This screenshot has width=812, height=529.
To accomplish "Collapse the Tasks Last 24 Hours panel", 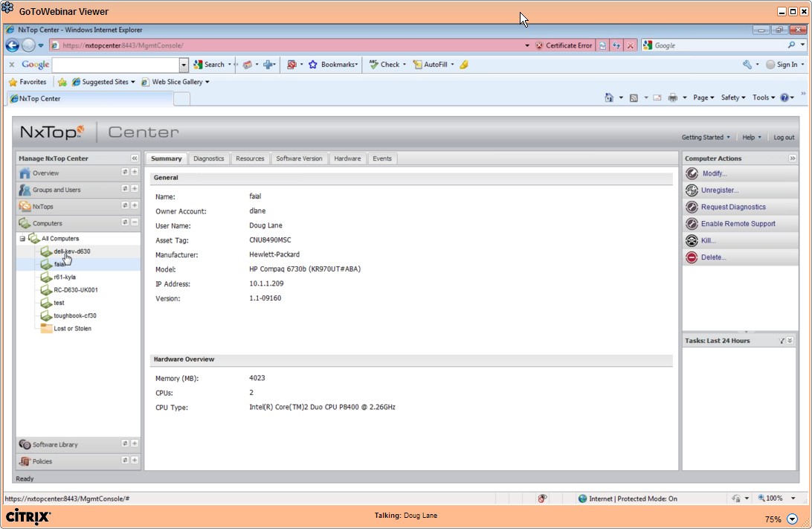I will (x=790, y=341).
